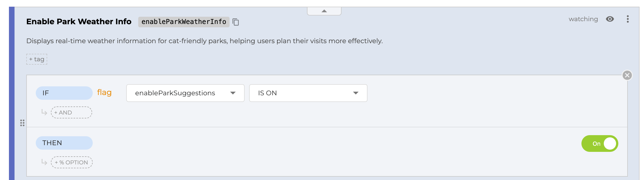The width and height of the screenshot is (644, 180).
Task: Expand the IS ON condition dropdown
Action: click(x=308, y=93)
